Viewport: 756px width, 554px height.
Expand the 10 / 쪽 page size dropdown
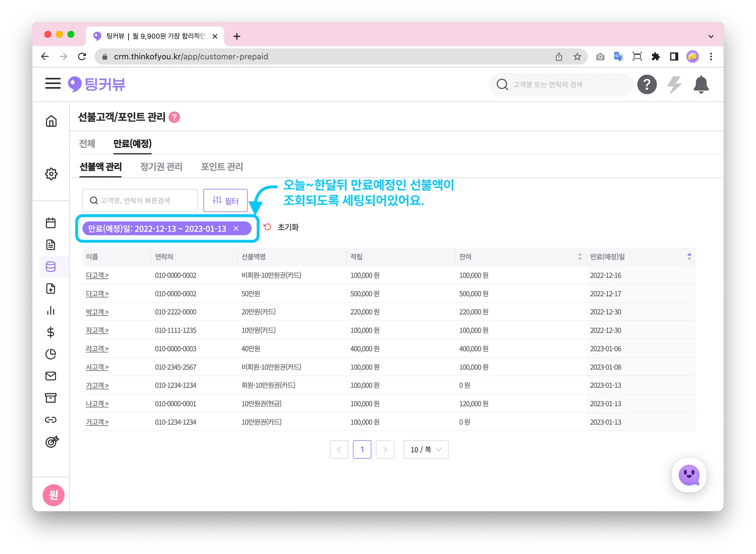[x=426, y=450]
